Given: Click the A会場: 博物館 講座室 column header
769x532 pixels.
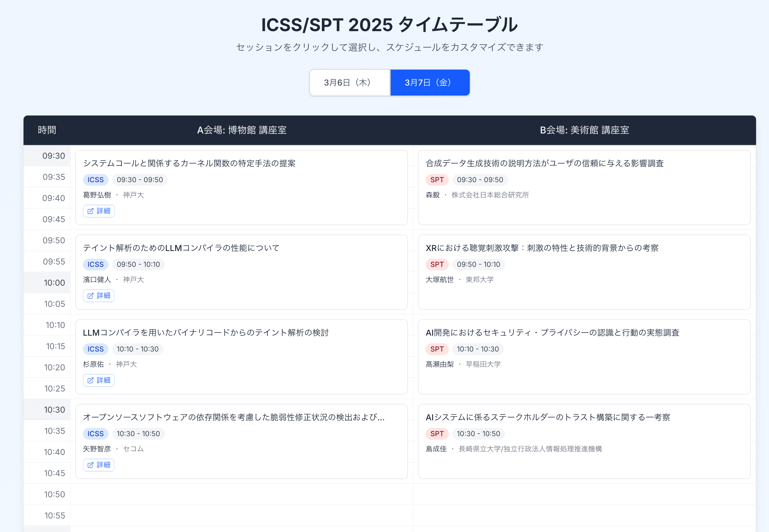Looking at the screenshot, I should coord(241,130).
